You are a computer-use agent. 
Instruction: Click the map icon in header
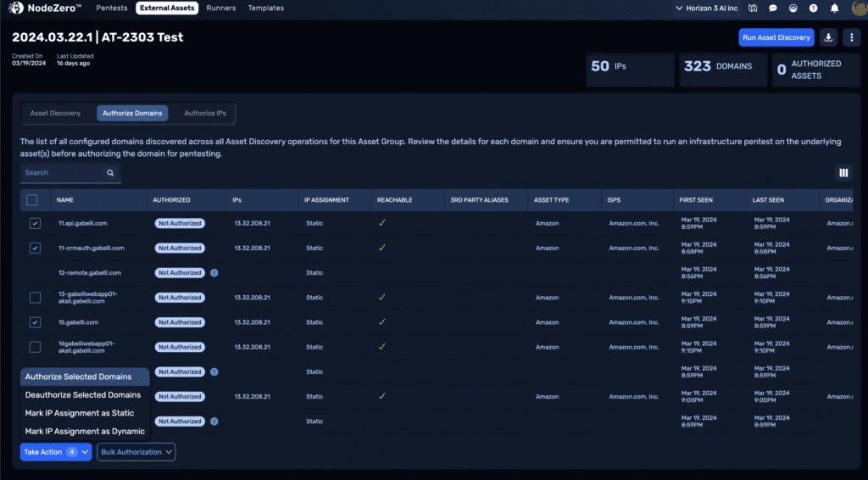pos(752,8)
